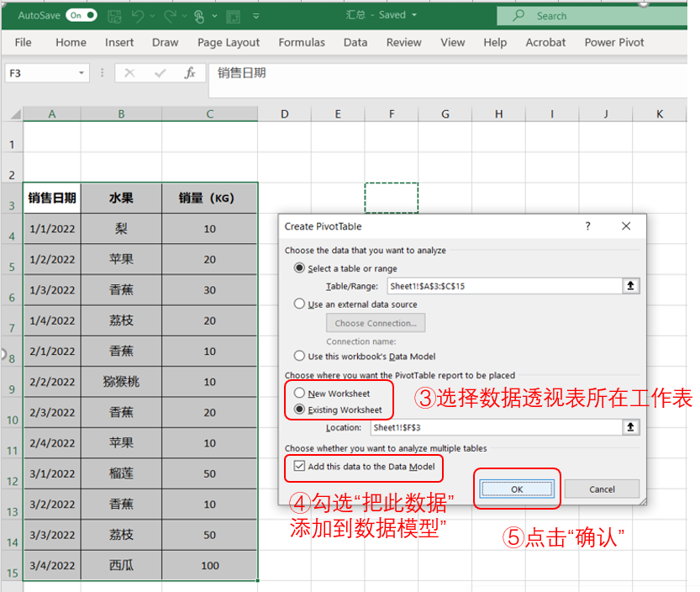The width and height of the screenshot is (700, 592).
Task: Switch to the Insert ribbon tab
Action: click(x=119, y=42)
